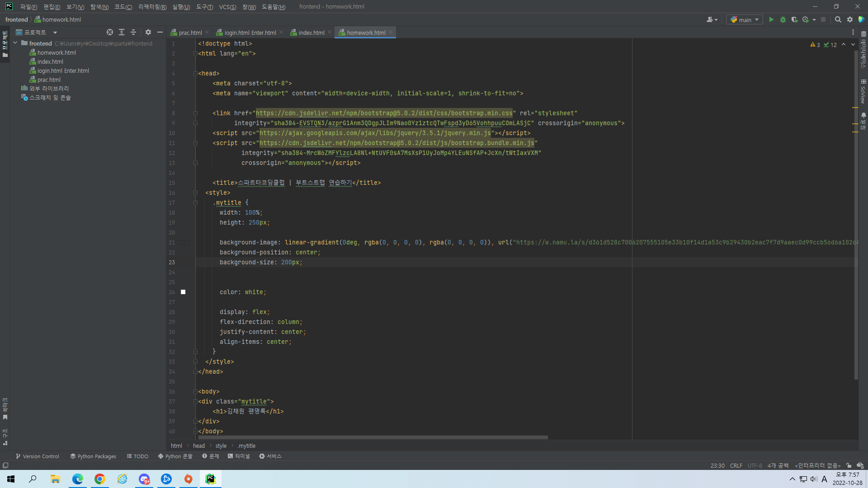Start debugging with the green bug icon
868x488 pixels.
click(783, 19)
